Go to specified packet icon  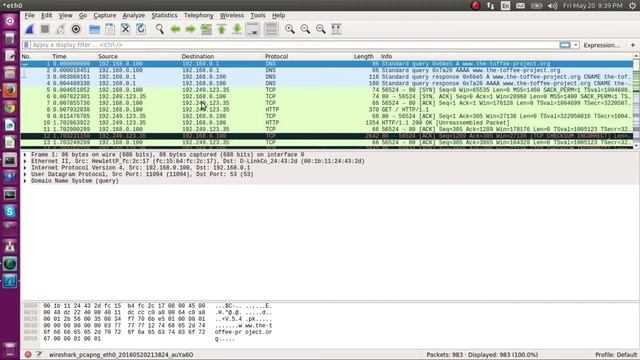206,29
